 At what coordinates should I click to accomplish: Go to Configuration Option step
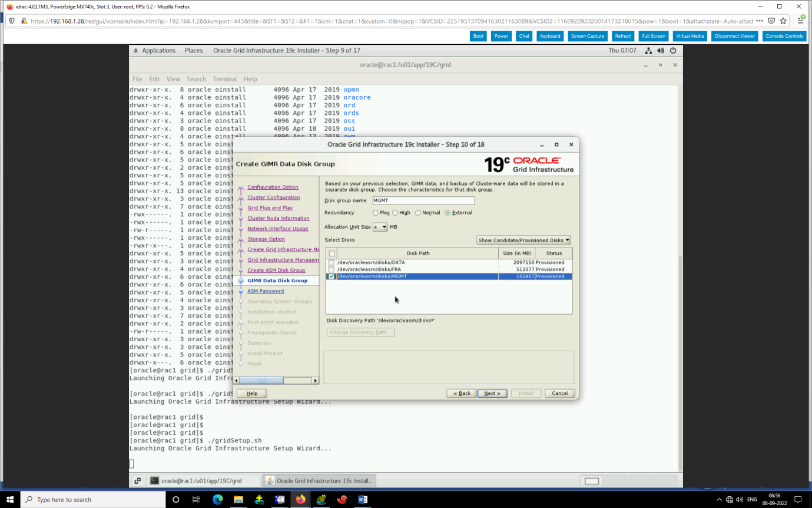pyautogui.click(x=273, y=187)
